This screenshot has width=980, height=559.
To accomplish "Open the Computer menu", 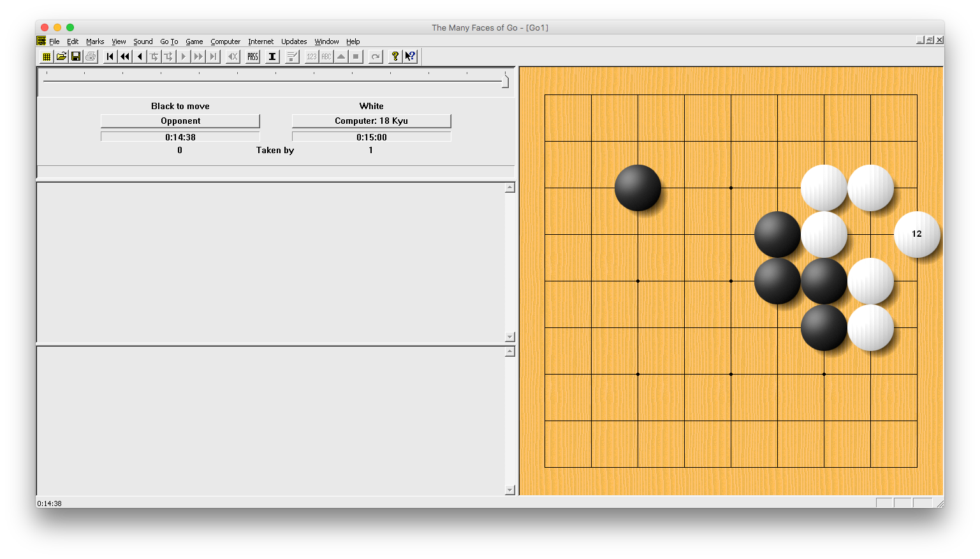I will point(225,41).
